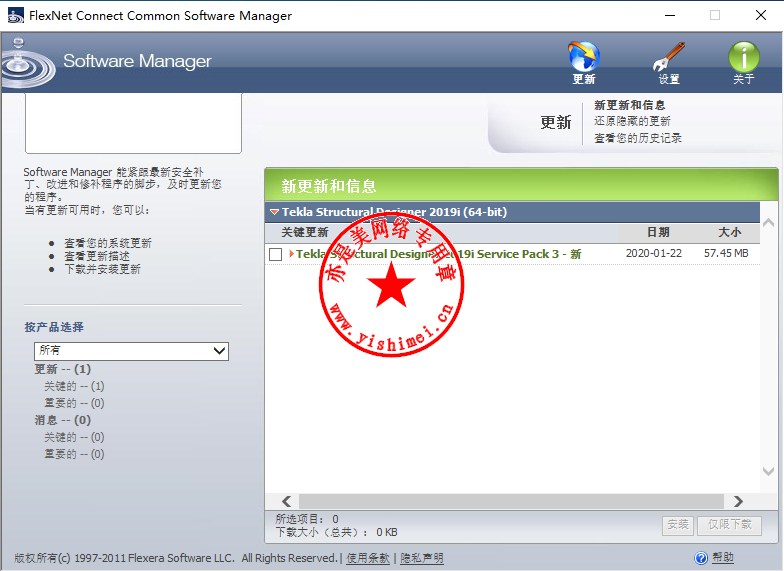The width and height of the screenshot is (784, 571).
Task: Click the Service Pack 3 update title
Action: 438,254
